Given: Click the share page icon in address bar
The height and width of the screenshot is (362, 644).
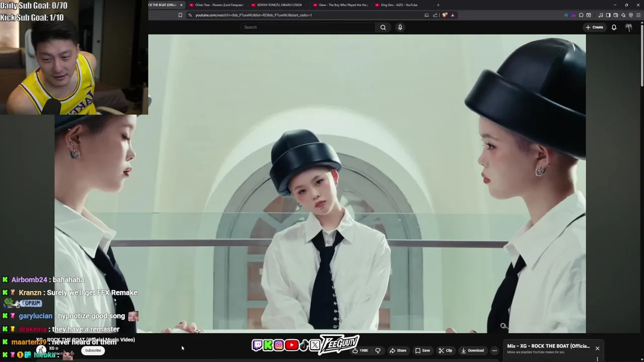Looking at the screenshot, I should pos(435,15).
